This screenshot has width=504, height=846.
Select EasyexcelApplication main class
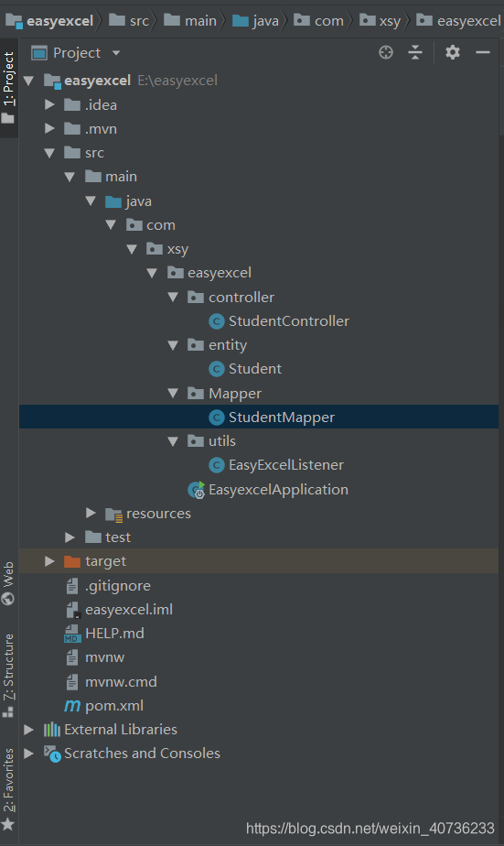coord(278,489)
